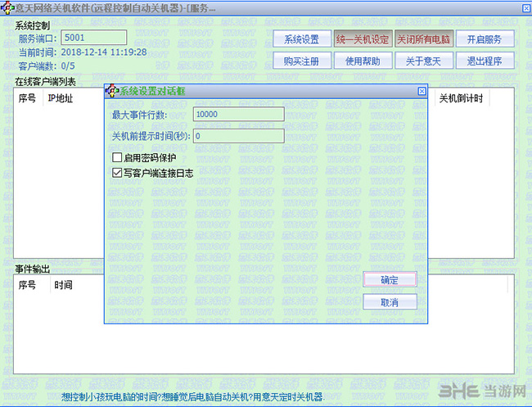Click 关闭所有电脑 button
Screen dimensions: 532x407
(x=424, y=39)
